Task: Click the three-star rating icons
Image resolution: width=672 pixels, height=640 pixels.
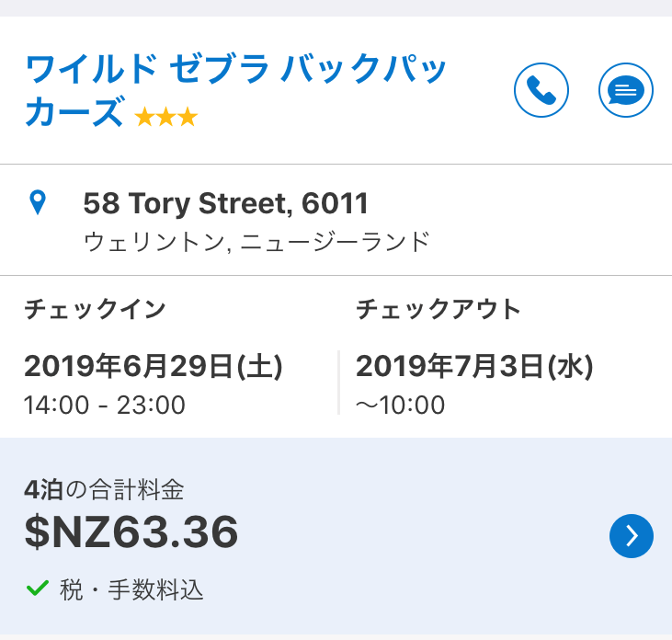Action: pyautogui.click(x=165, y=117)
